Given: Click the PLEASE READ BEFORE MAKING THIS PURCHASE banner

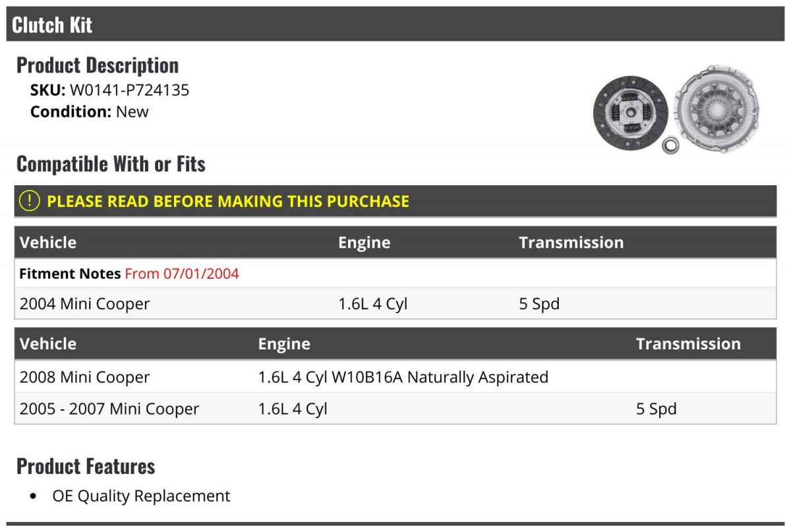Looking at the screenshot, I should [x=395, y=201].
